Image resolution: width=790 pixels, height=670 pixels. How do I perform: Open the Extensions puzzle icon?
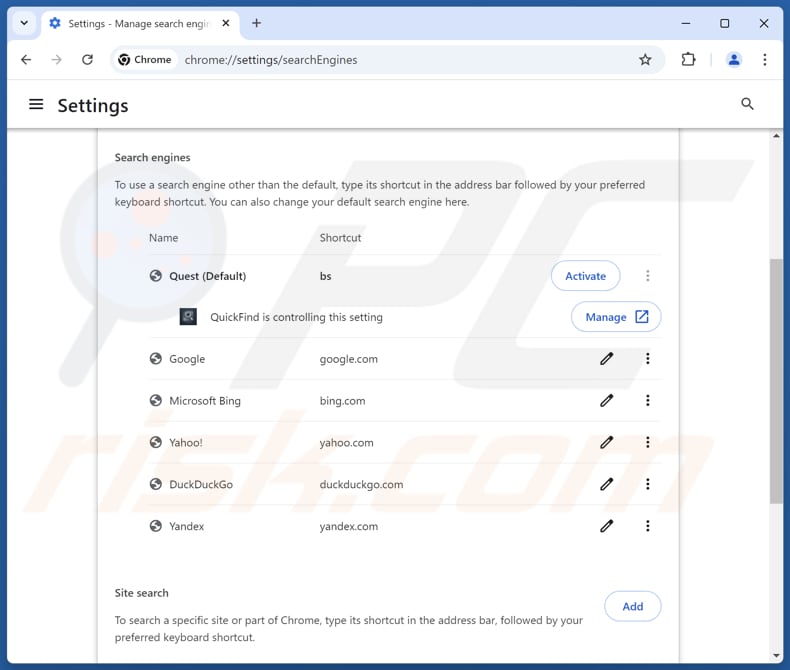(688, 59)
